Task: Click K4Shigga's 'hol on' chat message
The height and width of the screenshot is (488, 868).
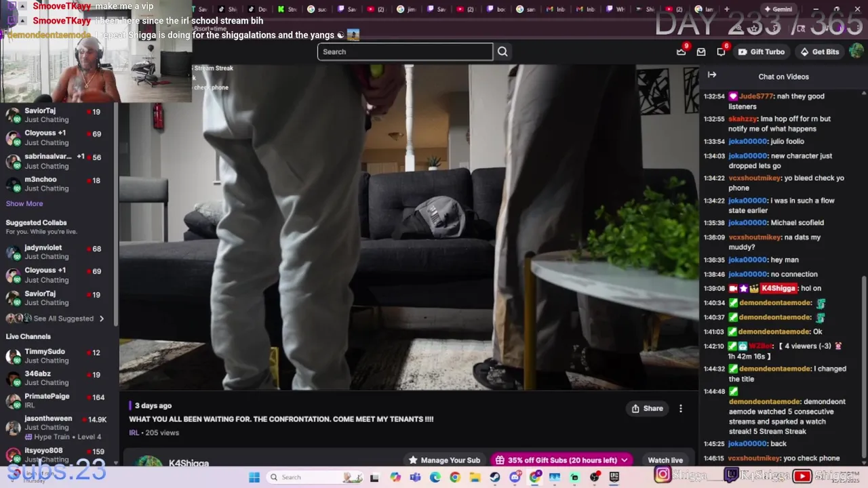Action: coord(811,289)
